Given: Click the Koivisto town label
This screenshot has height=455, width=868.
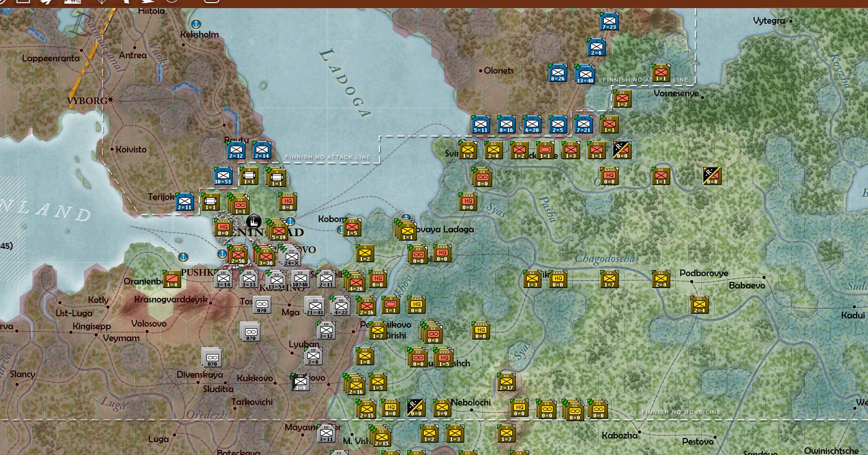Looking at the screenshot, I should (x=131, y=149).
